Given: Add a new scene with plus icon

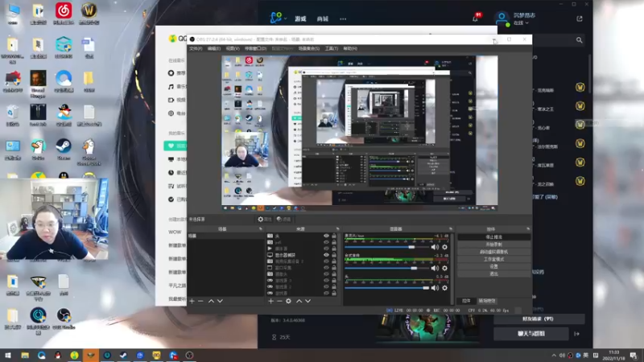Looking at the screenshot, I should (x=192, y=301).
